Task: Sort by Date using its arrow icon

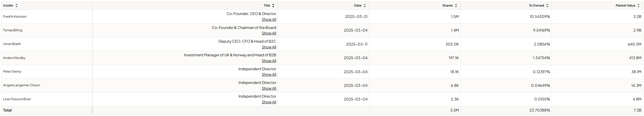Action: (x=365, y=6)
